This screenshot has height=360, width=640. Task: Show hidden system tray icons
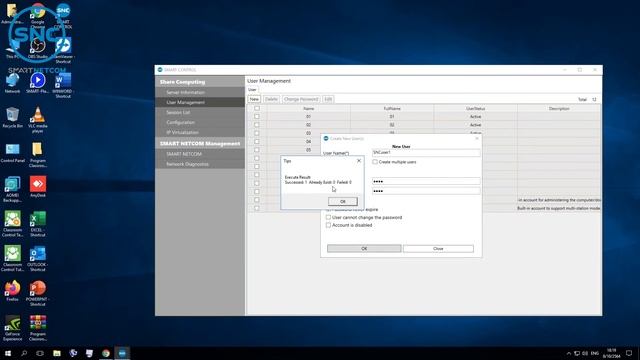coord(569,353)
